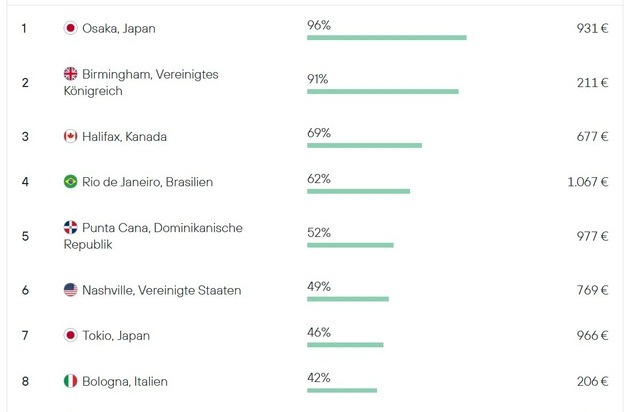
Task: Select Nashville, Vereinigte Staaten destination
Action: coord(162,290)
